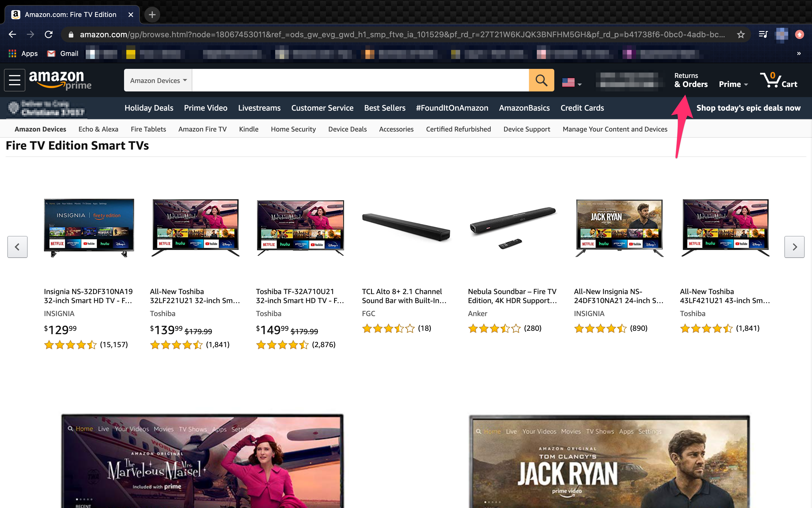Screen dimensions: 812x508
Task: Open the media control icon in toolbar
Action: point(763,34)
